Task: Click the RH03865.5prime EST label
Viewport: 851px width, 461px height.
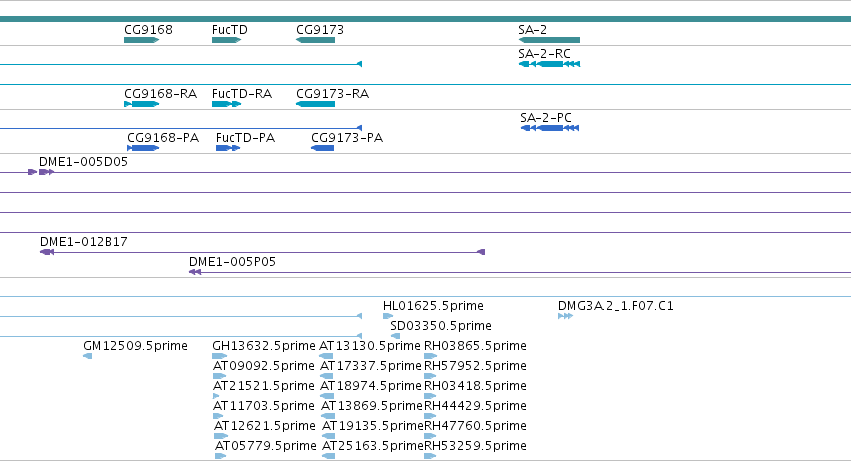Action: coord(475,346)
